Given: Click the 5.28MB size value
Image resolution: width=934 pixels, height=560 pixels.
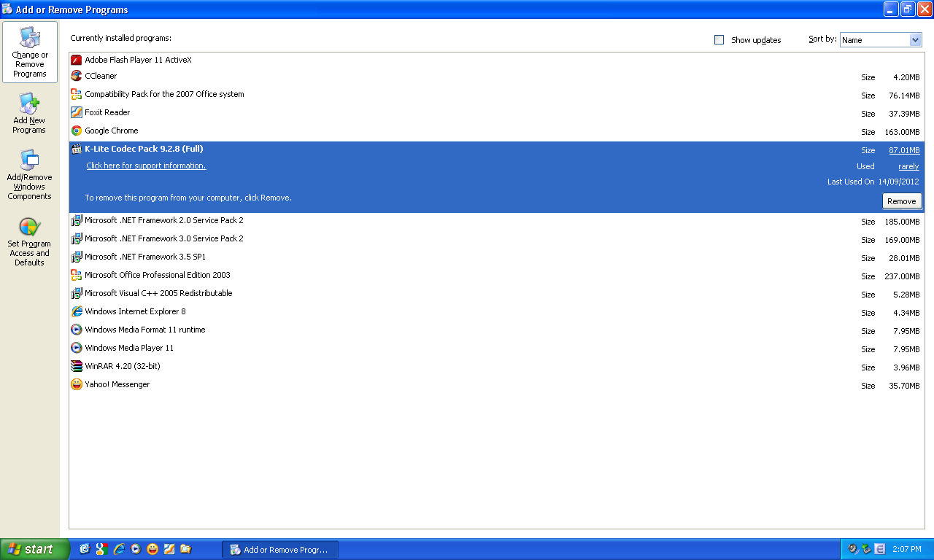Looking at the screenshot, I should click(x=906, y=295).
